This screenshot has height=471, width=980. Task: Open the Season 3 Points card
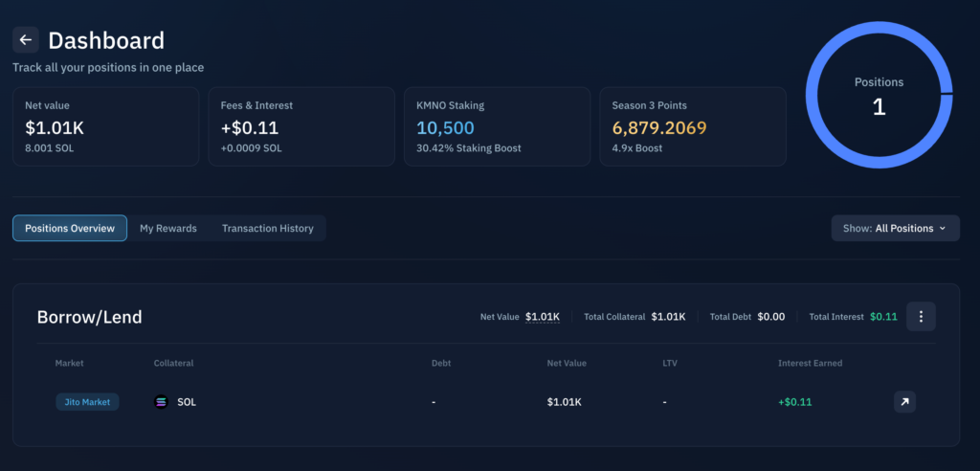(x=692, y=126)
